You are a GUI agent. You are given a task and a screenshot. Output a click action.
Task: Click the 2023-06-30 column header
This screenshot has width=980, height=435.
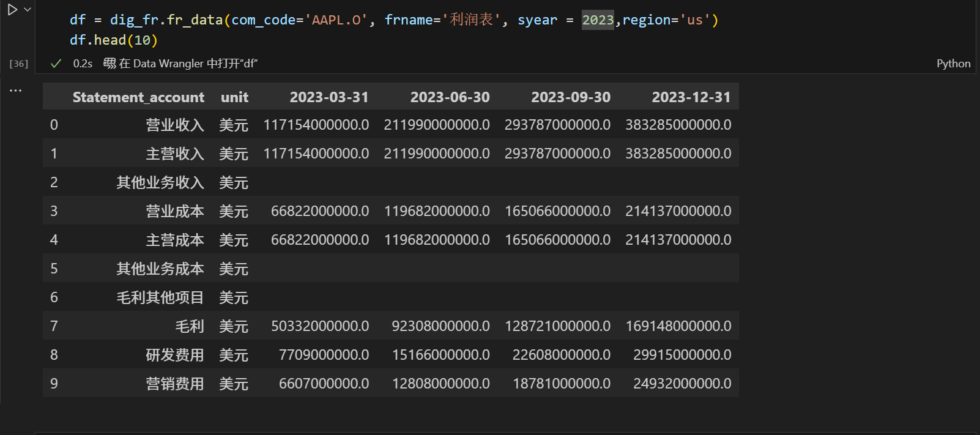tap(450, 97)
